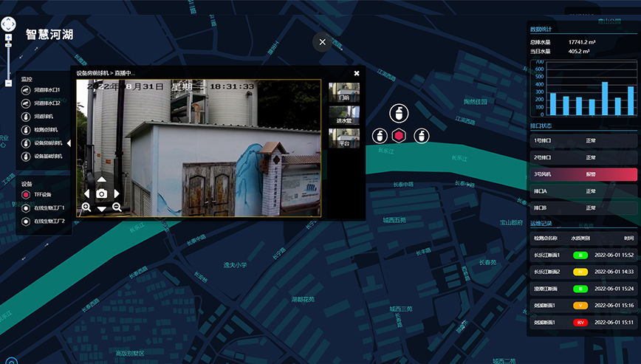Click the large camera marker on the map
The width and height of the screenshot is (641, 364).
tap(399, 114)
